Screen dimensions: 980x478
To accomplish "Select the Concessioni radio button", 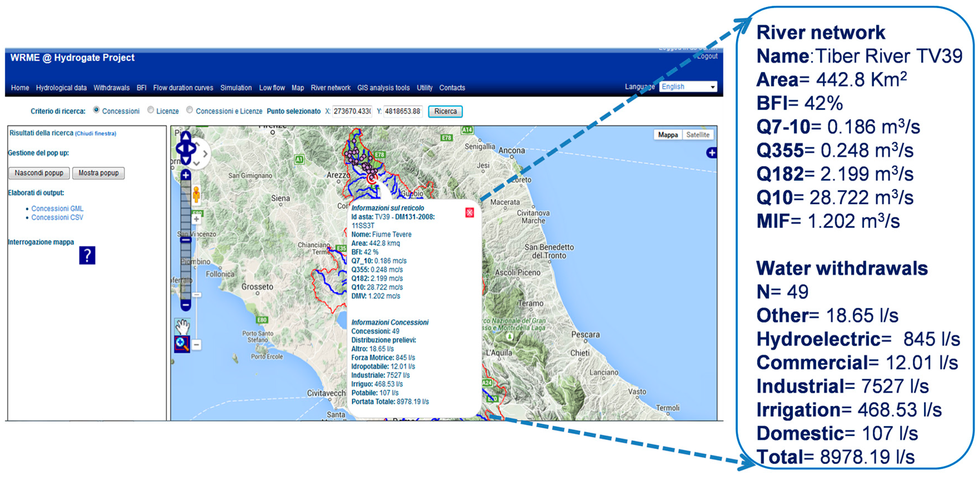I will tap(97, 110).
